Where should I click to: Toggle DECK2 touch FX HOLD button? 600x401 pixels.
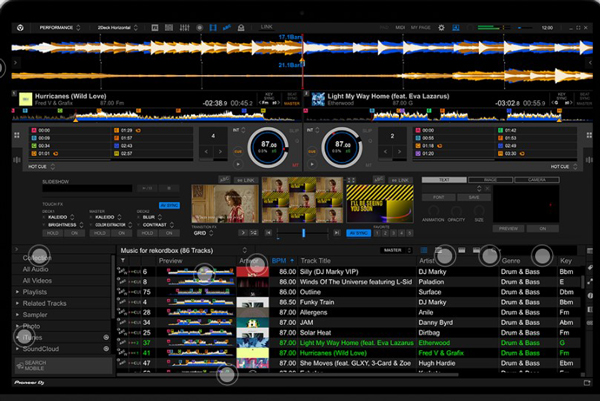click(147, 233)
